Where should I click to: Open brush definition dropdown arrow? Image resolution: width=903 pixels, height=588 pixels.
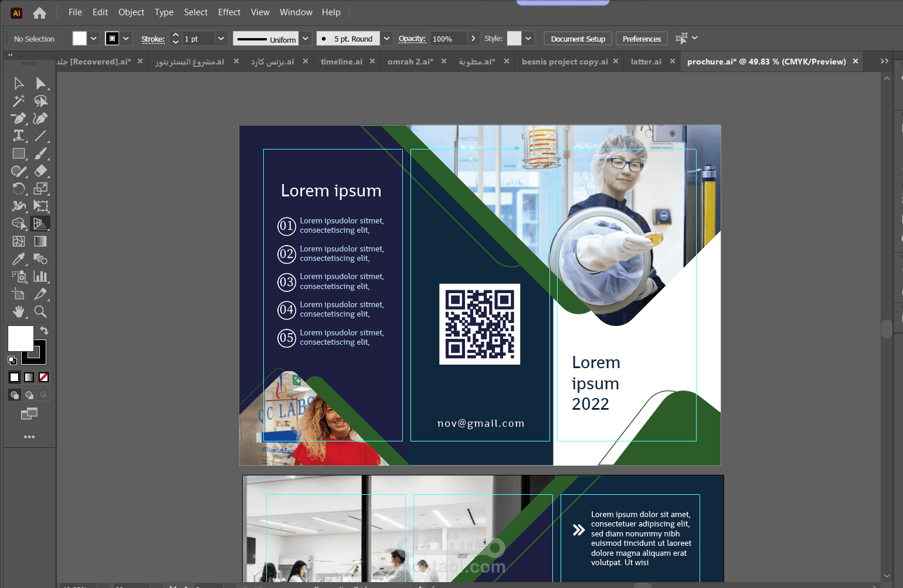coord(387,39)
